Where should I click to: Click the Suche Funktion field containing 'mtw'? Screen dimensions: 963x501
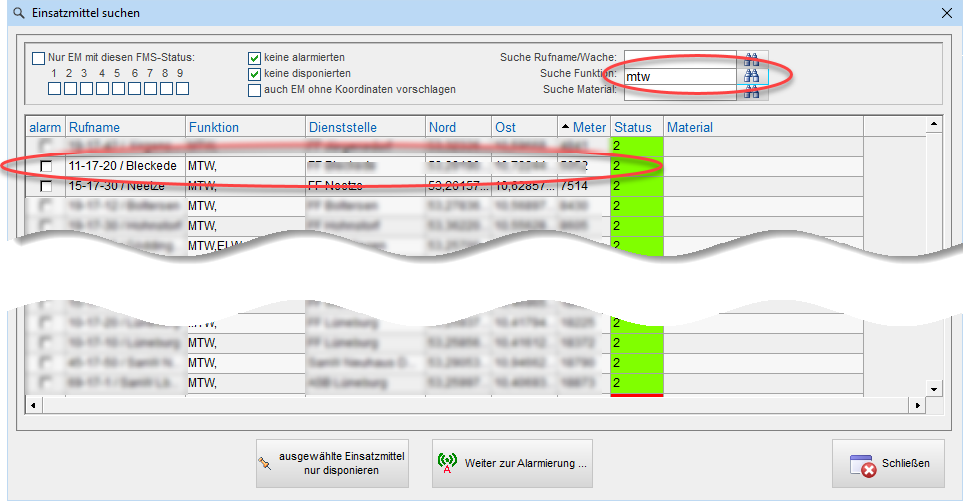pyautogui.click(x=680, y=75)
